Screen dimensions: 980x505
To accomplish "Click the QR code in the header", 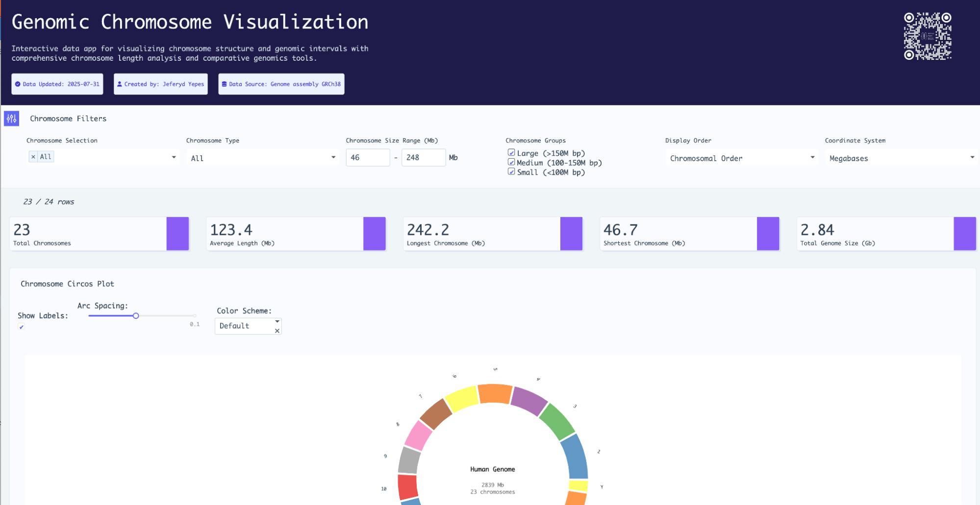I will point(928,36).
